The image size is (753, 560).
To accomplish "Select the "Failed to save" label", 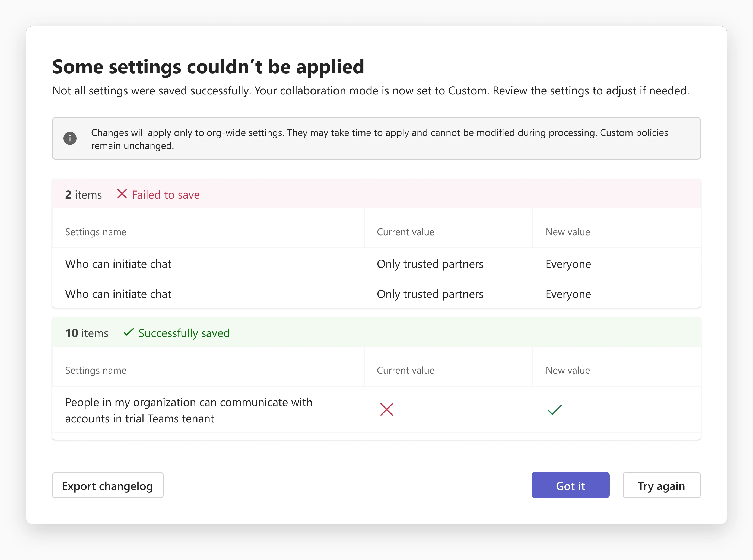I will (x=166, y=195).
